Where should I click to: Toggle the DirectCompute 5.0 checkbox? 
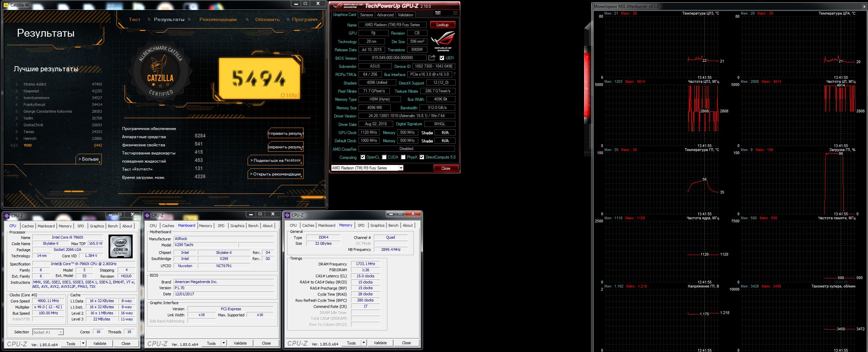(x=422, y=157)
